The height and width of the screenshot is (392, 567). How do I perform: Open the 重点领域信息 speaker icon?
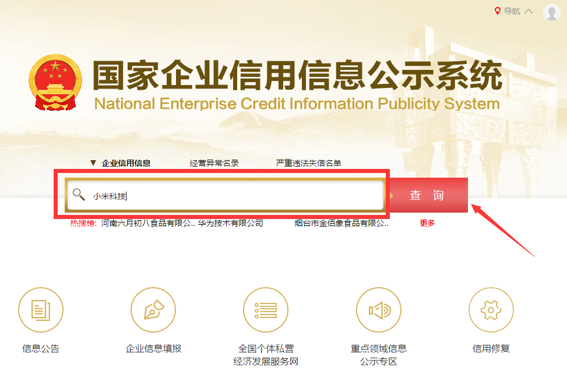click(379, 310)
